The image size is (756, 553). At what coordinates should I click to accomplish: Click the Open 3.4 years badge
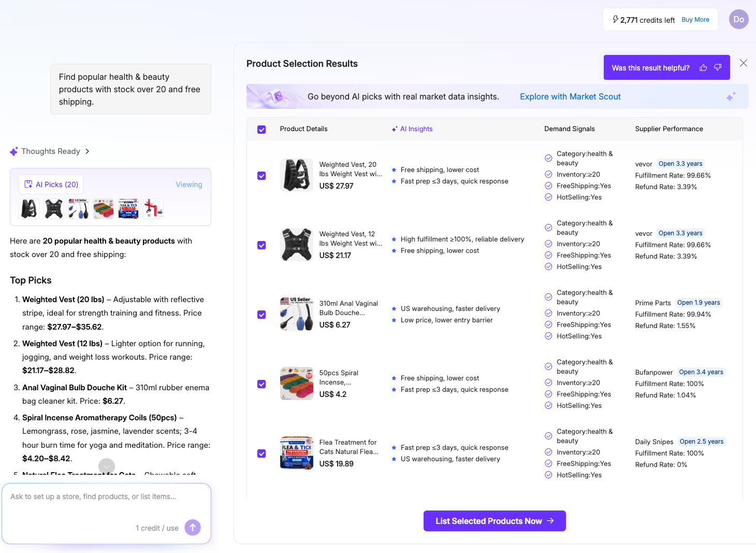point(701,372)
